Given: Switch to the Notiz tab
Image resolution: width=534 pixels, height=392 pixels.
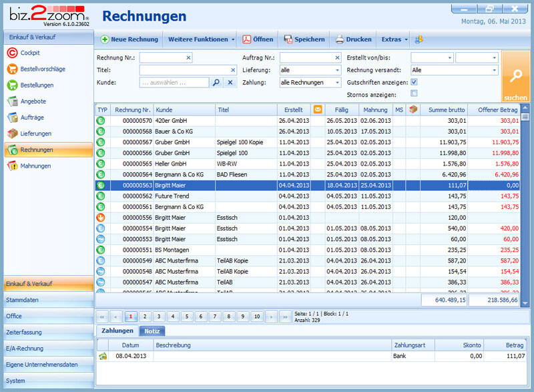Looking at the screenshot, I should 152,331.
